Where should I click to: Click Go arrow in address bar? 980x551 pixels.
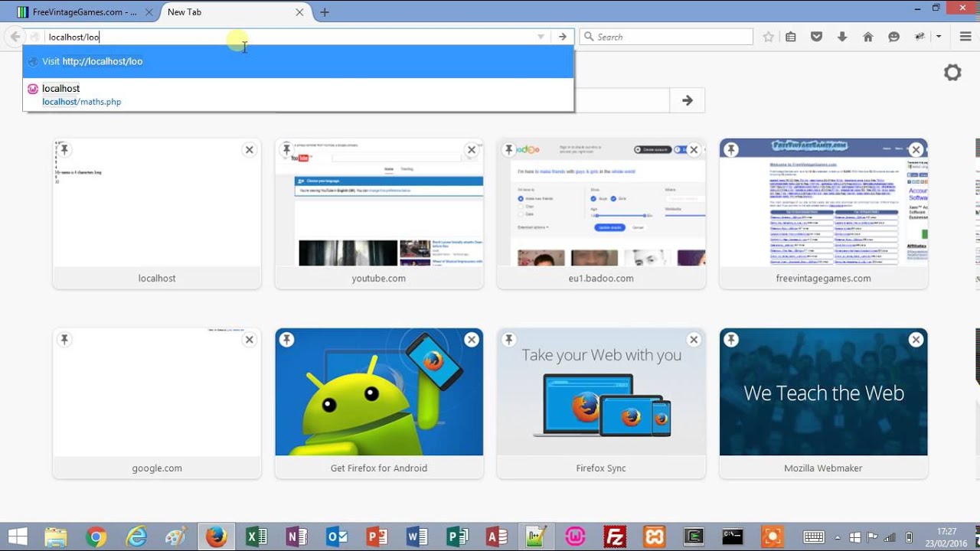(x=562, y=37)
